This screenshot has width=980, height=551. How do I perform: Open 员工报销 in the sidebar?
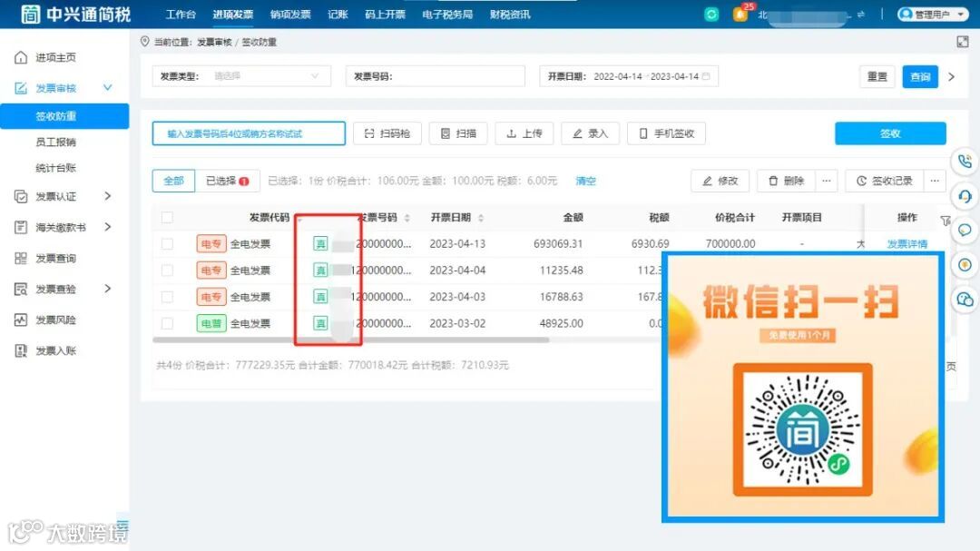(55, 142)
